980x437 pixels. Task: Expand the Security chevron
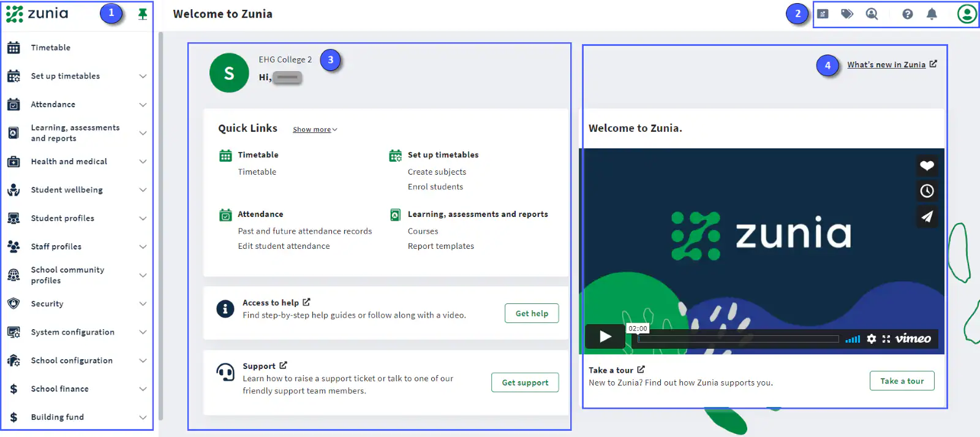click(143, 304)
